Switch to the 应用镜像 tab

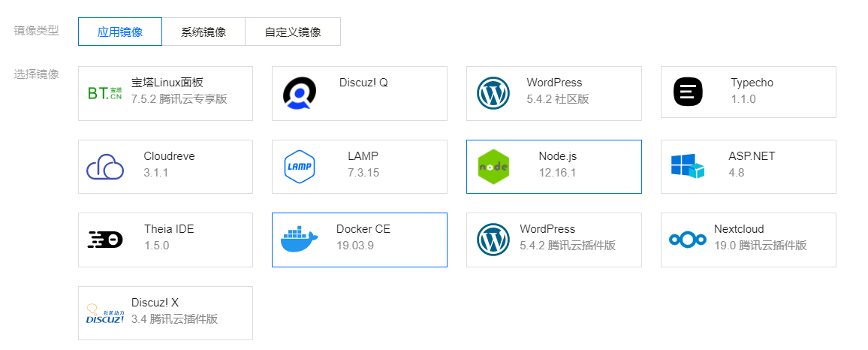coord(120,32)
